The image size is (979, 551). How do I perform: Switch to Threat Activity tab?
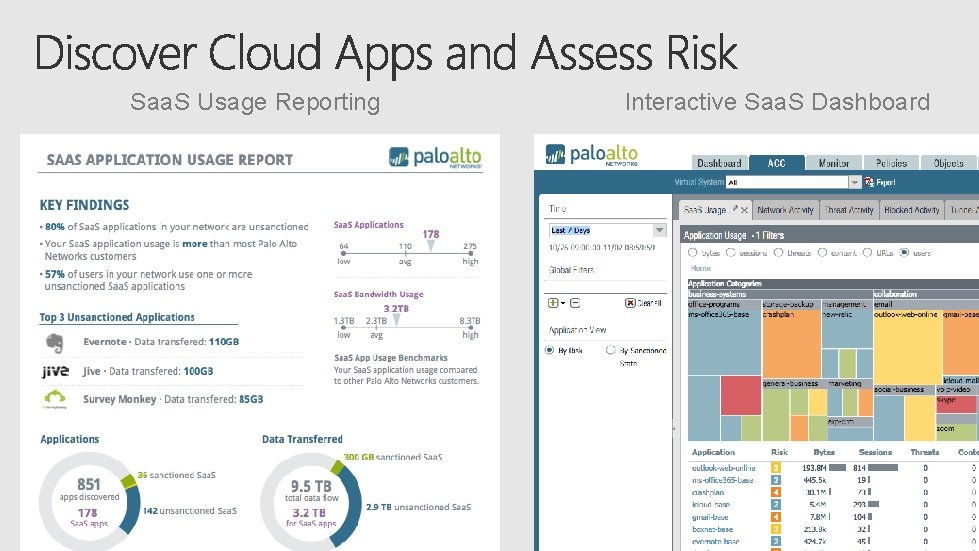pos(849,210)
